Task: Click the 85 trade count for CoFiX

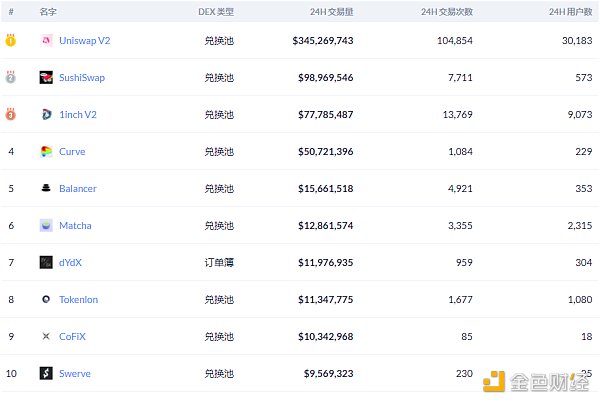Action: pos(467,336)
